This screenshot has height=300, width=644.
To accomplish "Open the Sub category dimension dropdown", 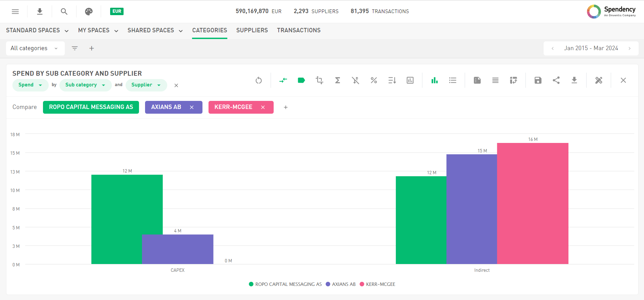I will click(x=85, y=85).
